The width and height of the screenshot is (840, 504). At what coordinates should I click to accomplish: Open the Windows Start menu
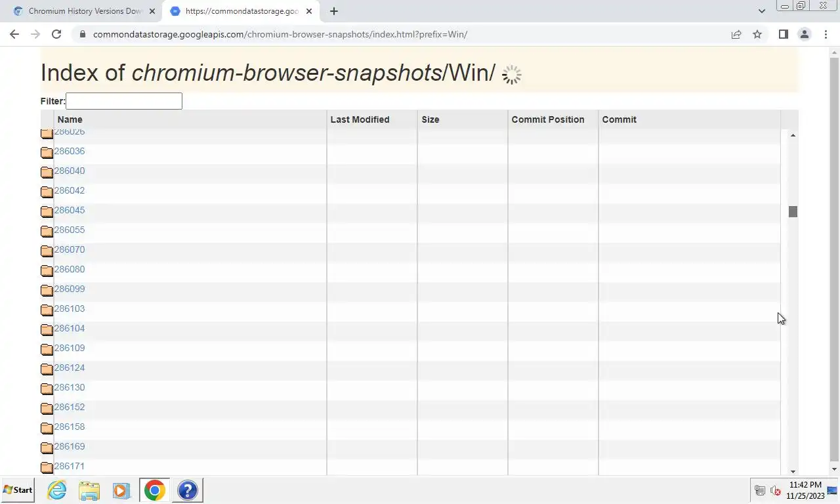[x=18, y=490]
